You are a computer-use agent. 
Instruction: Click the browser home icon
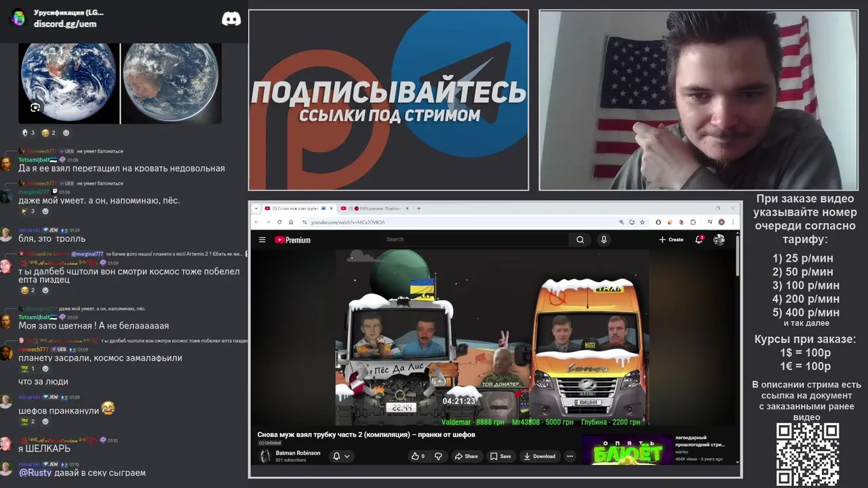[x=291, y=222]
